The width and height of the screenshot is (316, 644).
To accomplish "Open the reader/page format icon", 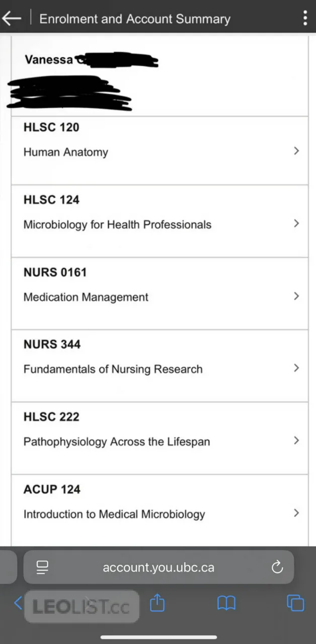I will (43, 568).
